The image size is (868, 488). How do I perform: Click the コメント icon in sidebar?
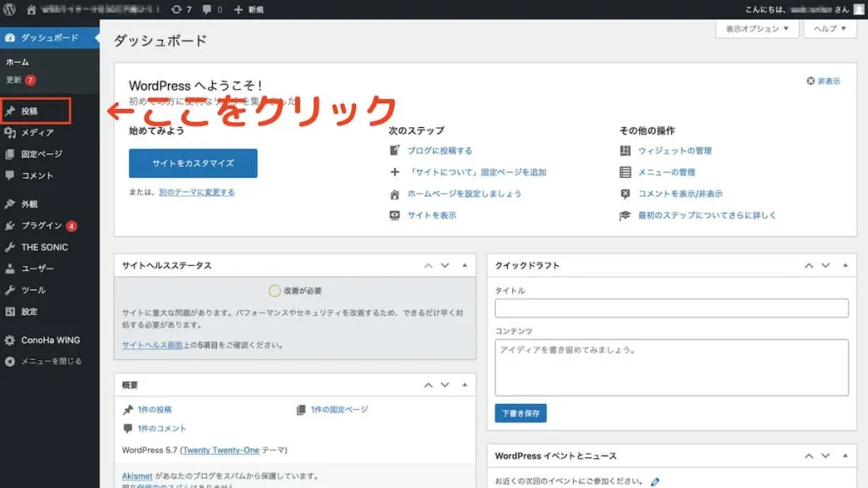click(10, 175)
